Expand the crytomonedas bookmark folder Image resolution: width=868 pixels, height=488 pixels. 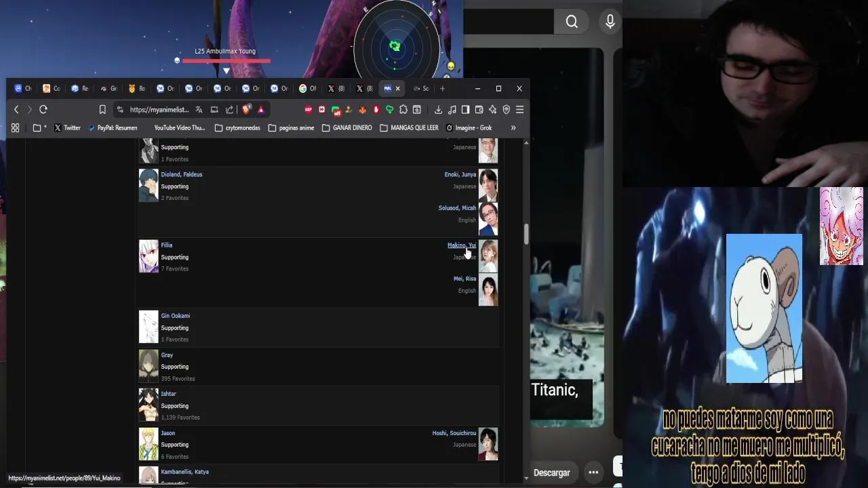pyautogui.click(x=237, y=127)
